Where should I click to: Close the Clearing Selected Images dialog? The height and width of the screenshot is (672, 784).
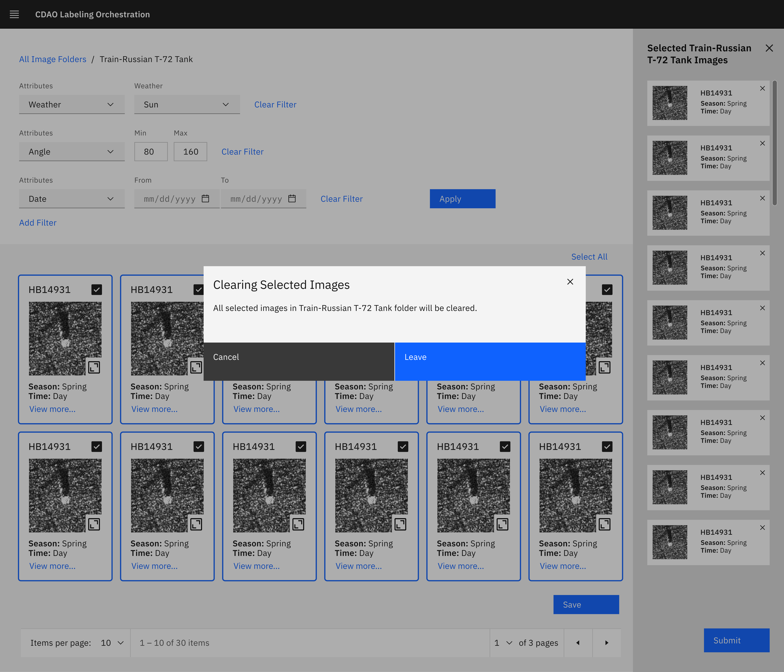point(570,282)
